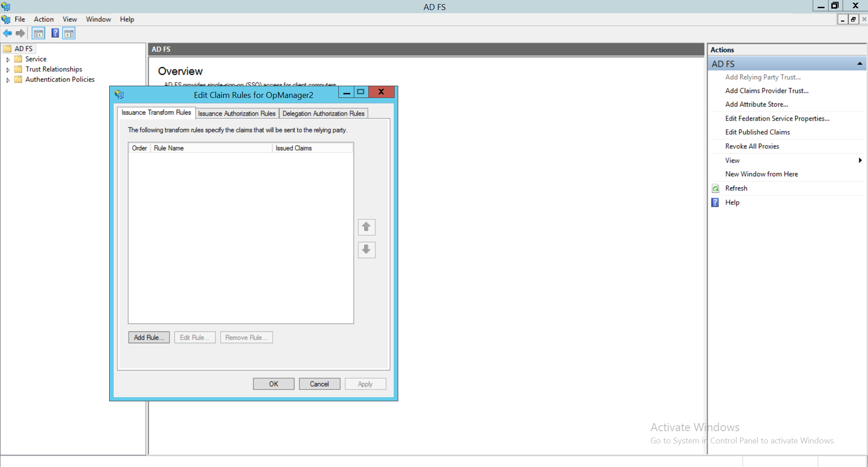The width and height of the screenshot is (868, 467).
Task: Click the Apply button in the dialog
Action: coord(365,384)
